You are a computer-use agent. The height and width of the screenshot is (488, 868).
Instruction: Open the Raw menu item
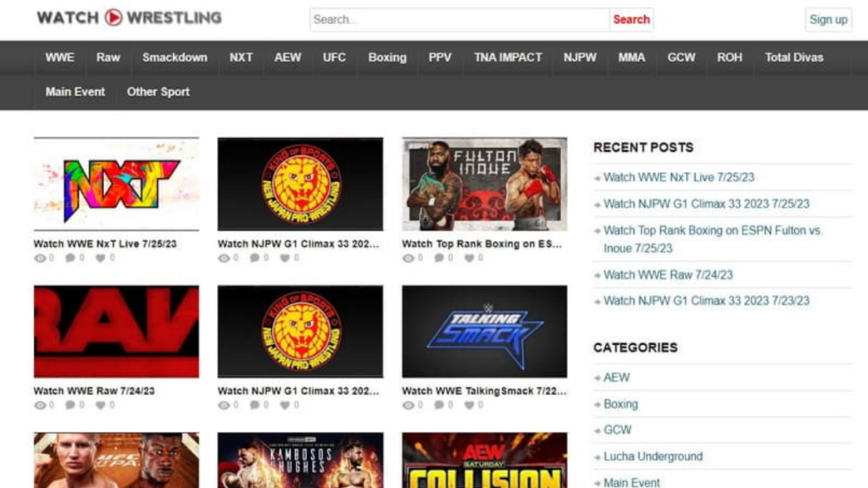pos(108,58)
